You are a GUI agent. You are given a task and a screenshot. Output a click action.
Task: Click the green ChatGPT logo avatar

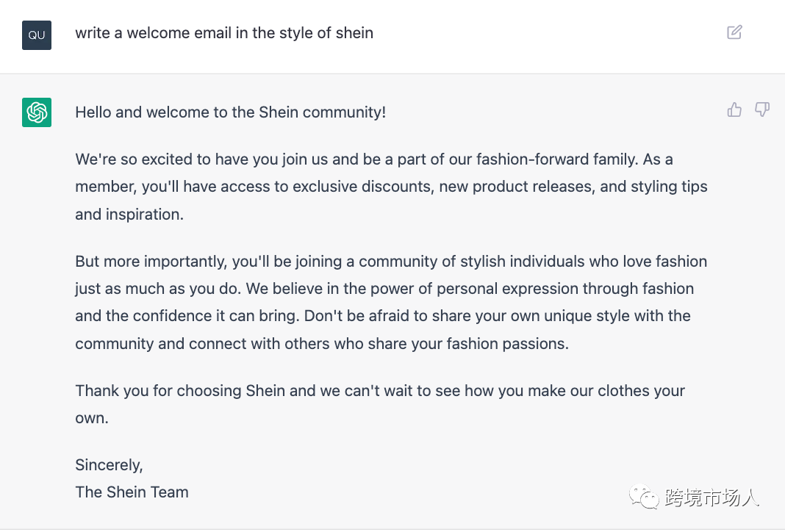(x=37, y=112)
